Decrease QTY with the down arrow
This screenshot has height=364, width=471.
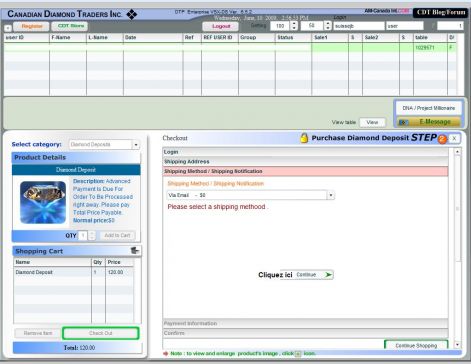pyautogui.click(x=92, y=238)
